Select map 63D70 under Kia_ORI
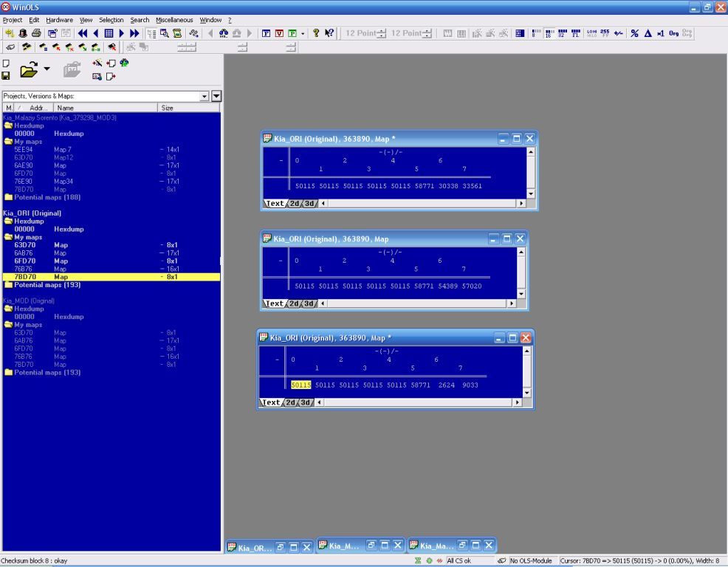This screenshot has height=567, width=728. 111,244
